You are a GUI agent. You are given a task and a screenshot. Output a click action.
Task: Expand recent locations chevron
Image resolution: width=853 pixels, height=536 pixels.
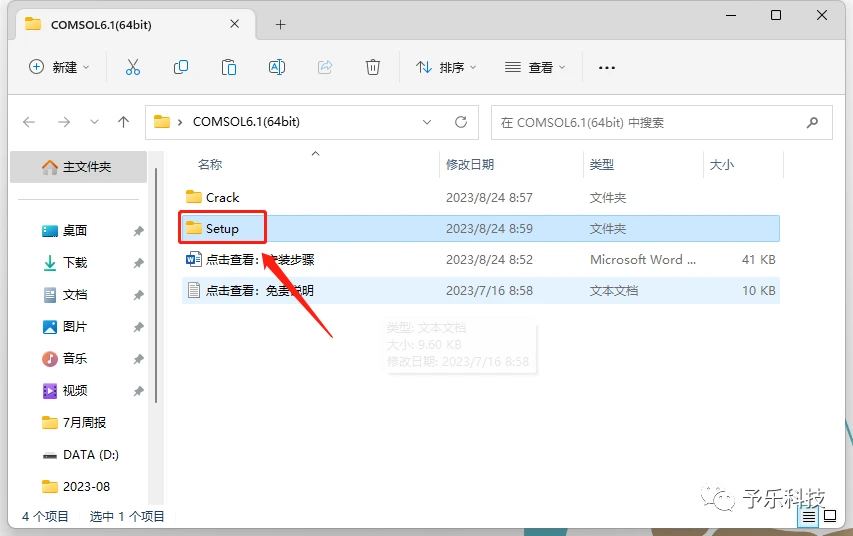coord(94,122)
